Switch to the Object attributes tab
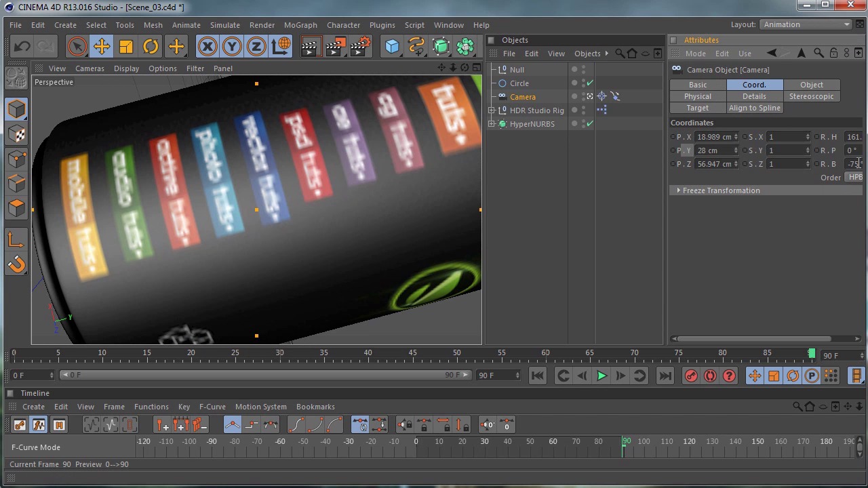 click(x=812, y=85)
